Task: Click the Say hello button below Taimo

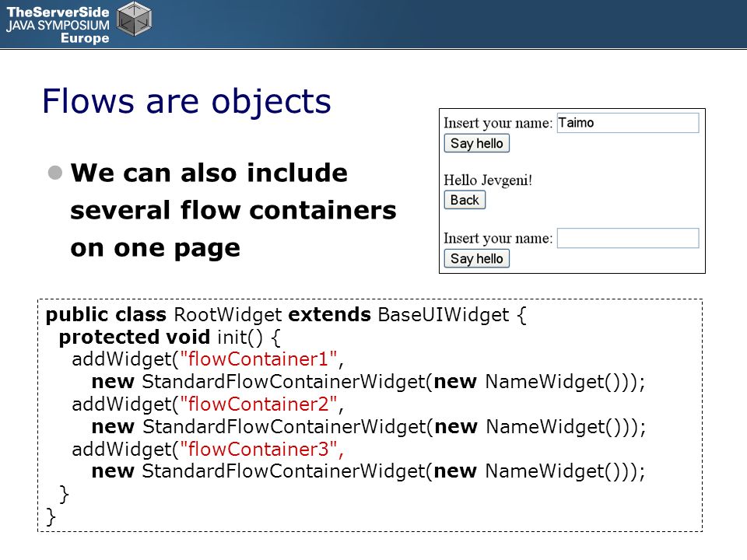Action: click(x=476, y=143)
